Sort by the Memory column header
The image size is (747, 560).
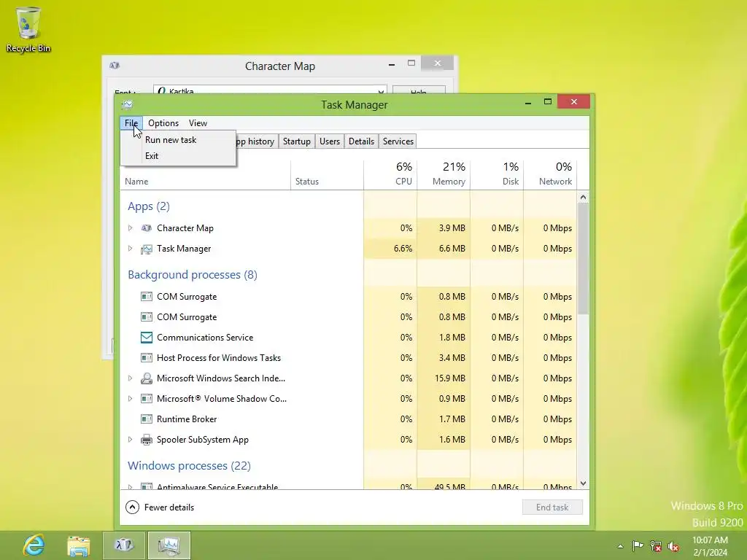point(444,175)
